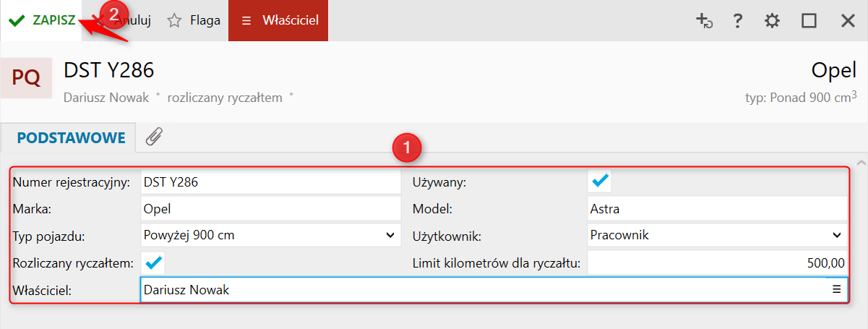Click the Model field containing Astra
The height and width of the screenshot is (329, 868).
point(716,209)
